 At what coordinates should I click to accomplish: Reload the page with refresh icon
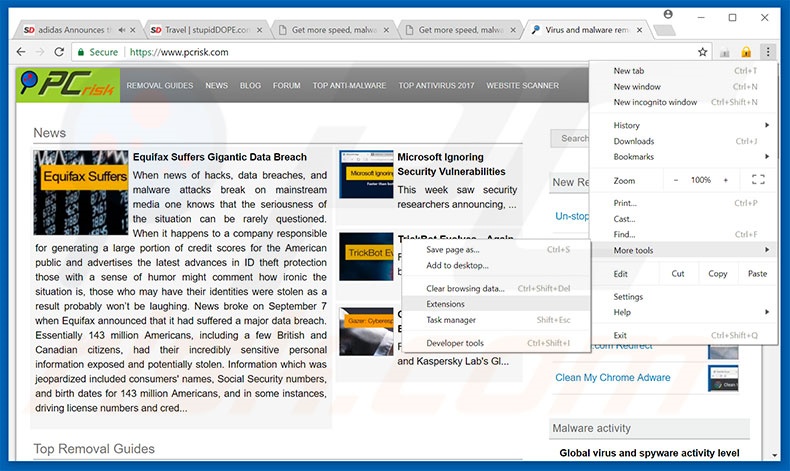point(59,52)
